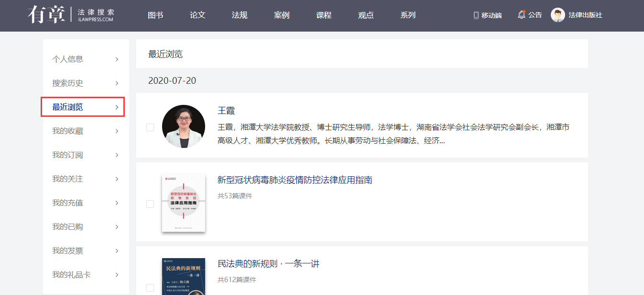Tick the checkbox beside 王霞
644x295 pixels.
pos(150,127)
